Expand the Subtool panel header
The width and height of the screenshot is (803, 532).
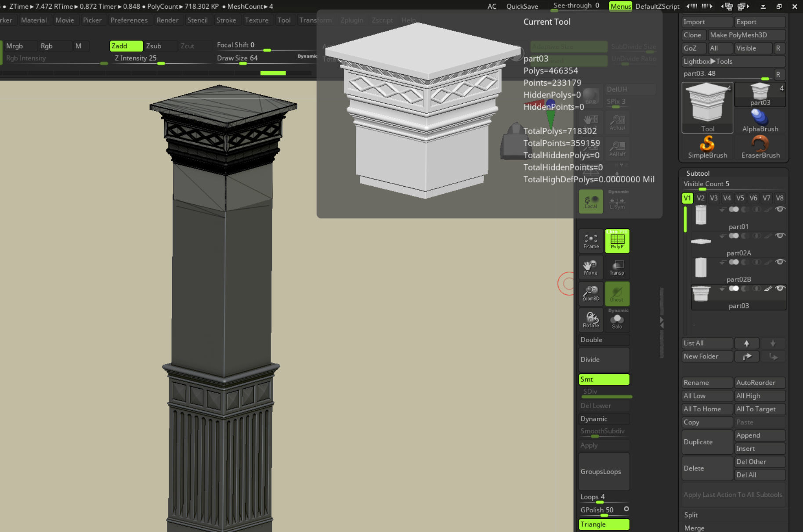[698, 173]
